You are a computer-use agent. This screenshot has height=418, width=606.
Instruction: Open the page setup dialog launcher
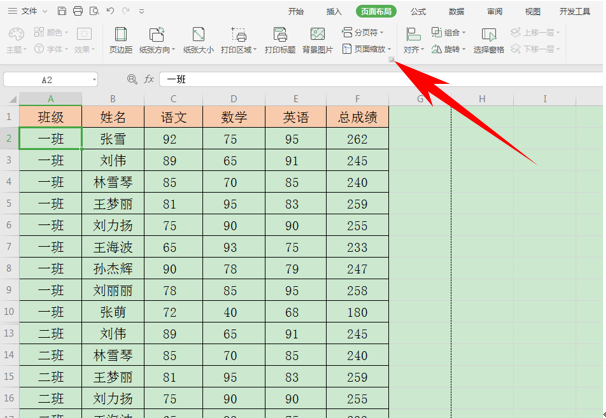391,59
